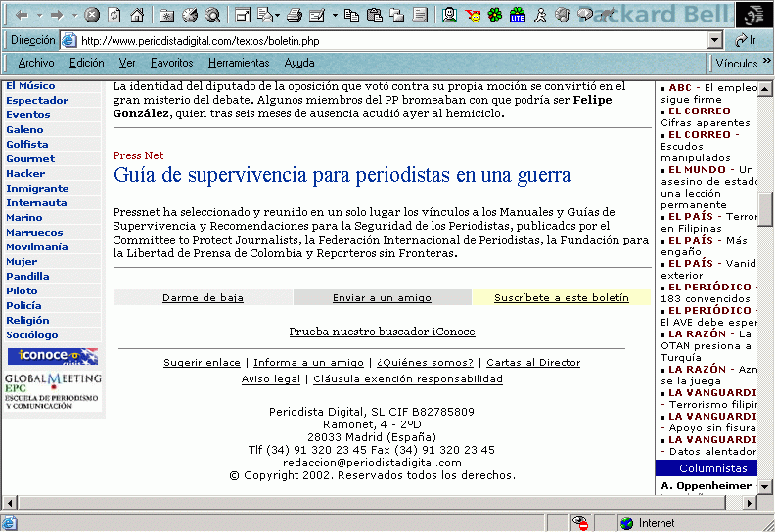Refresh the page via toolbar icon
This screenshot has height=532, width=775.
pyautogui.click(x=114, y=16)
